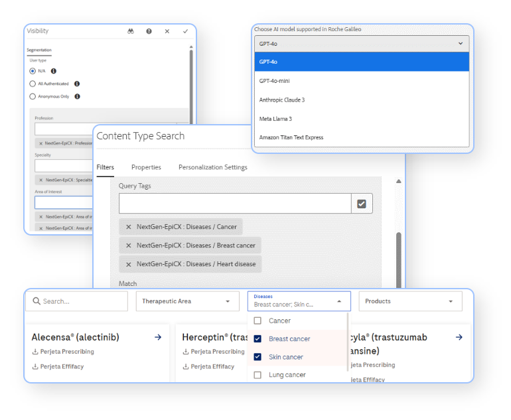Remove Diseases / Heart disease query tag

(x=129, y=264)
